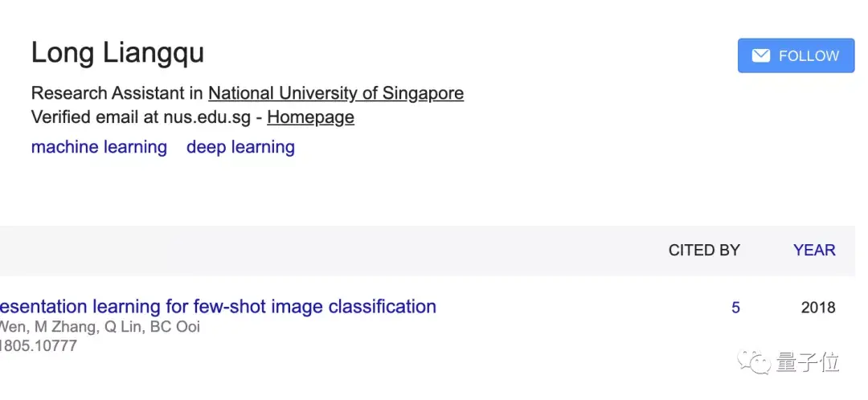Click the gray publications table header bar

tap(321, 250)
